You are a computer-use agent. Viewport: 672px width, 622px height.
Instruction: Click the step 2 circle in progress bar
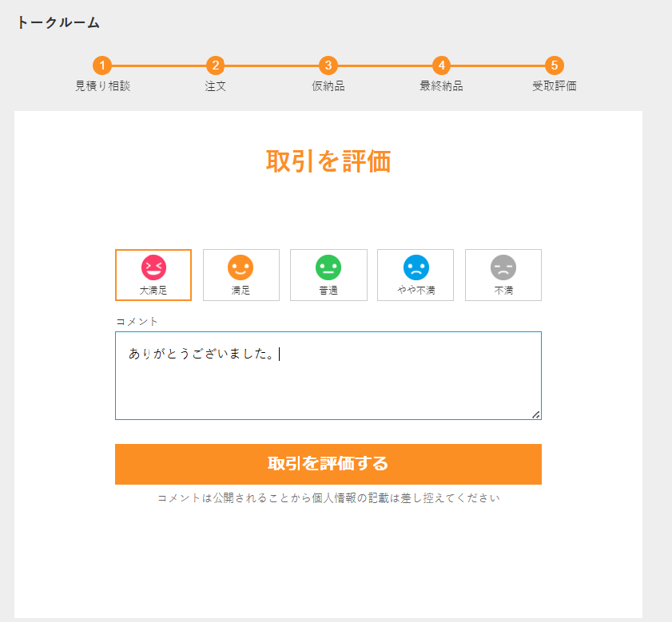click(x=215, y=65)
